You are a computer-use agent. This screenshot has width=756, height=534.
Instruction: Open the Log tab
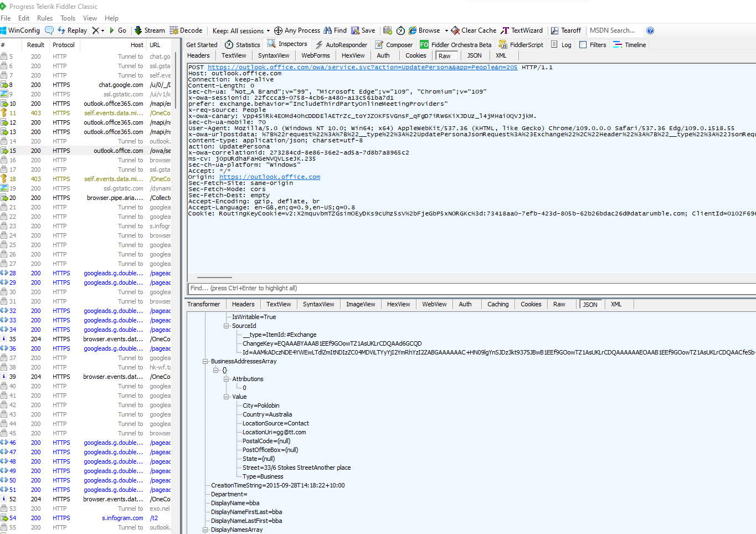[561, 45]
